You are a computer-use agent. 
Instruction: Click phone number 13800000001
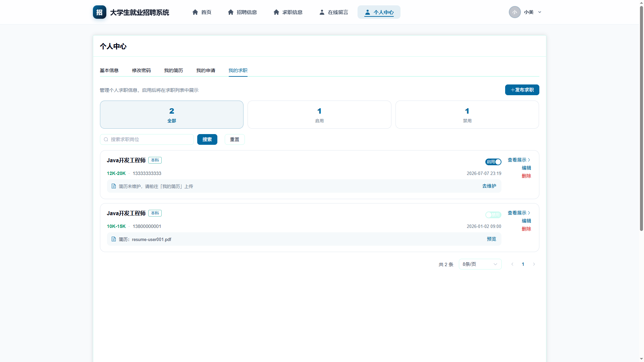click(x=147, y=226)
